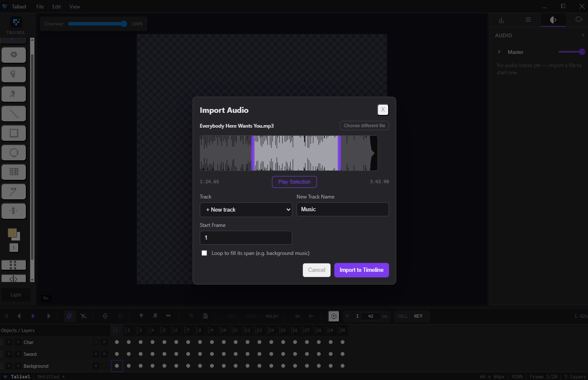Click the foreground tan color swatch
This screenshot has height=380, width=588.
pos(12,233)
